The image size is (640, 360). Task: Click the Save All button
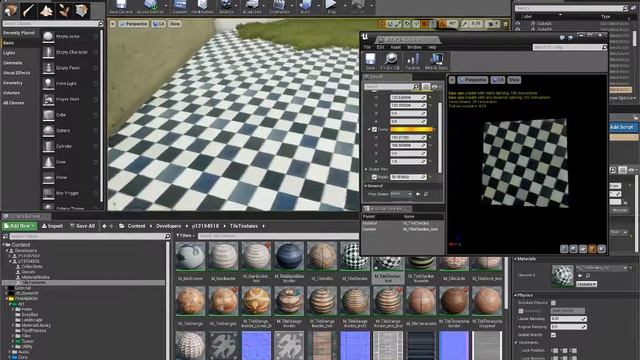(x=82, y=226)
